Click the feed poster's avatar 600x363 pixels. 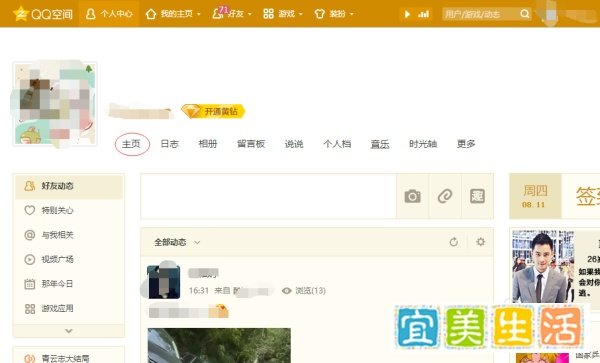[163, 282]
